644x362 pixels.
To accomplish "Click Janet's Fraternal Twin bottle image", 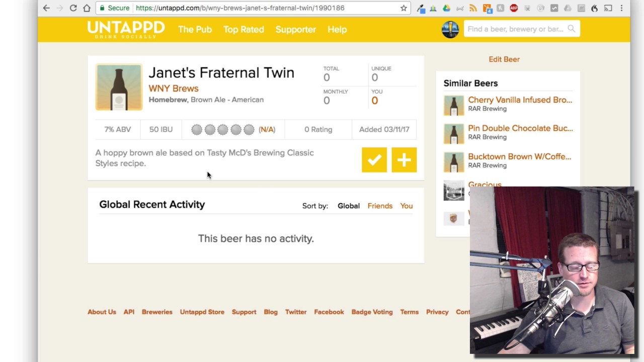I will 119,87.
